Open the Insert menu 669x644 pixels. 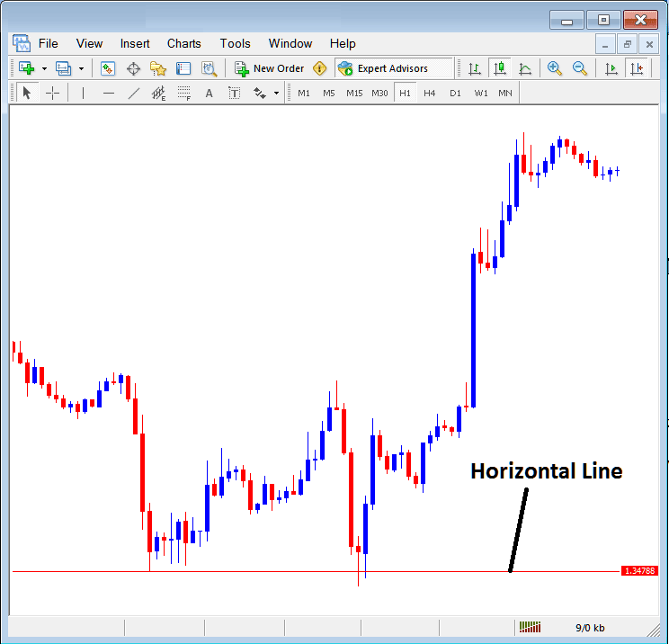135,43
